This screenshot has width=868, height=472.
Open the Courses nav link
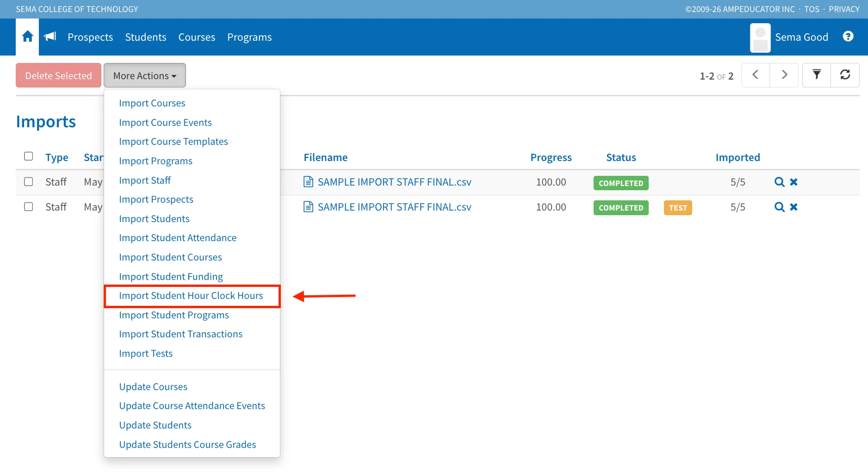[197, 37]
